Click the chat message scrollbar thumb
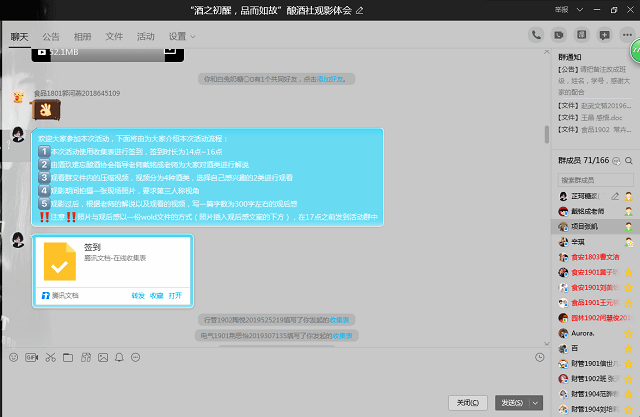This screenshot has height=417, width=640. (547, 134)
